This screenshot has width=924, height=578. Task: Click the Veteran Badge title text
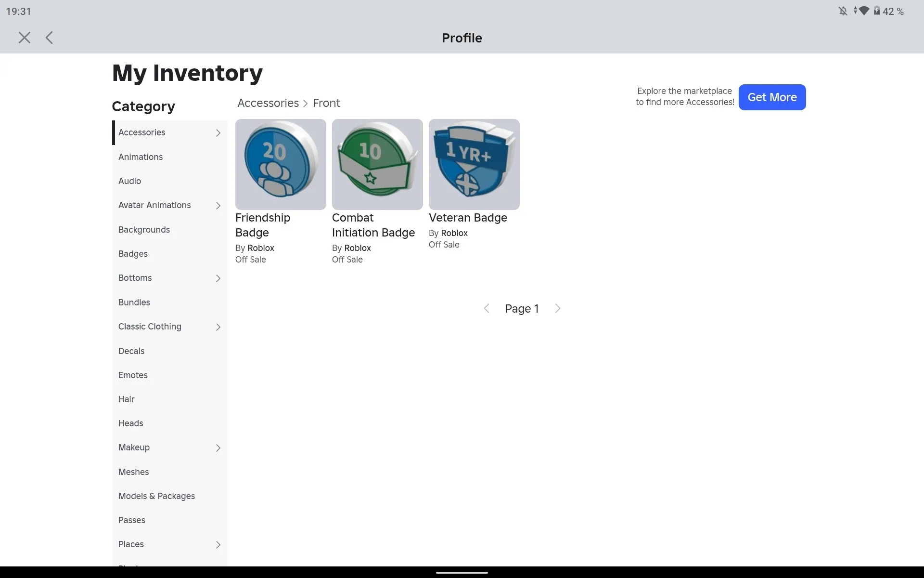tap(468, 218)
